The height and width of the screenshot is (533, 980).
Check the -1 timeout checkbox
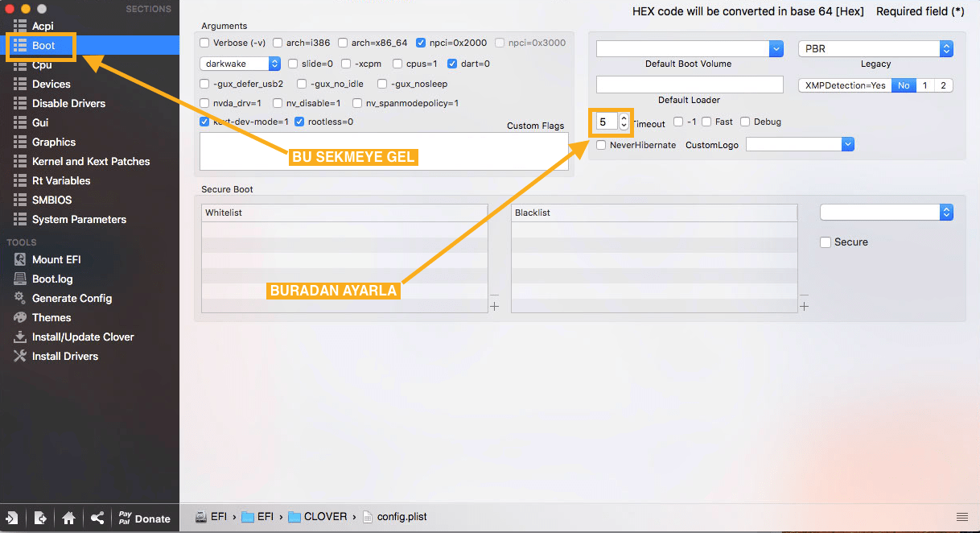pyautogui.click(x=678, y=122)
